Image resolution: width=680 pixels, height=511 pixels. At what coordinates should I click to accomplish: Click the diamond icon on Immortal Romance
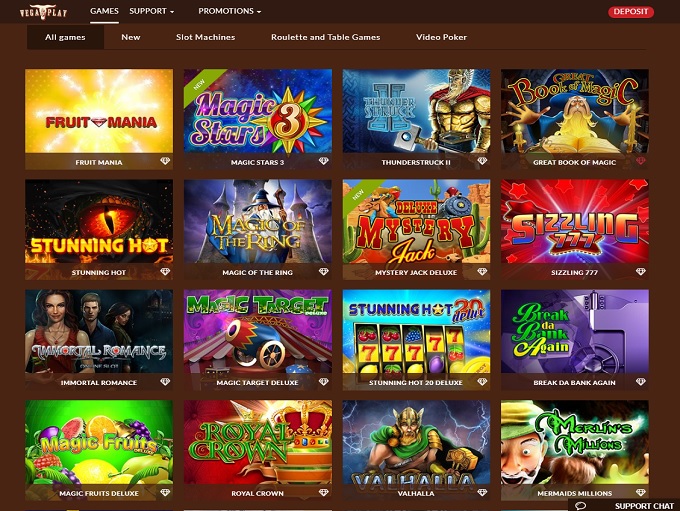click(165, 382)
